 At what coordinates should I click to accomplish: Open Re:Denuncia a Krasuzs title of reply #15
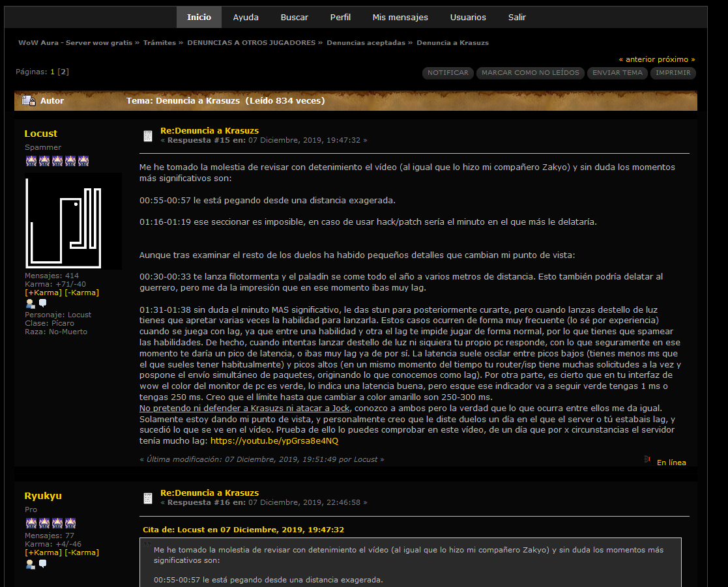pyautogui.click(x=209, y=131)
